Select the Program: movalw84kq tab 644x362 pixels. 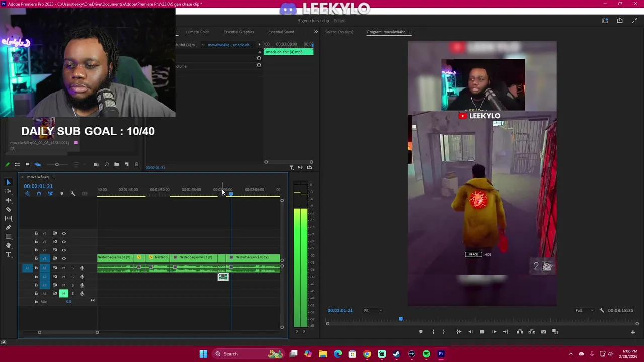click(386, 32)
